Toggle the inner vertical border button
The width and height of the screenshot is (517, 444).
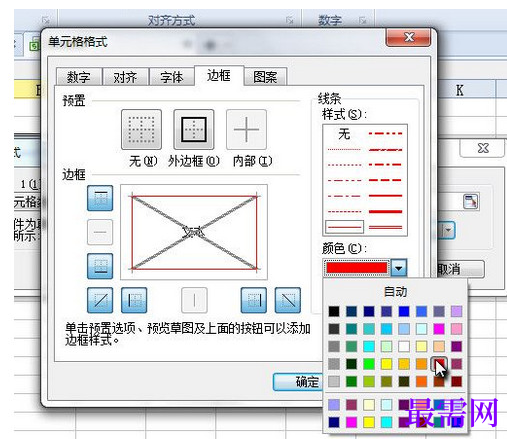(x=194, y=300)
